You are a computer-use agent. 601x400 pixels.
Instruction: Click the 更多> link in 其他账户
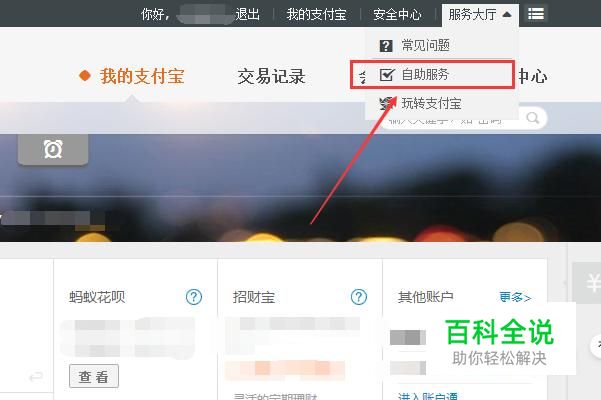[515, 297]
